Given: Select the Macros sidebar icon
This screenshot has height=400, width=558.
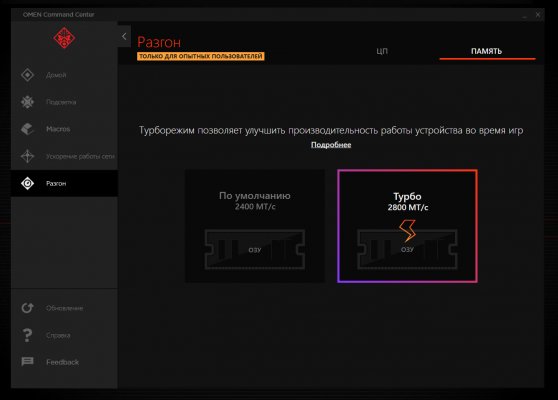Looking at the screenshot, I should pos(27,129).
